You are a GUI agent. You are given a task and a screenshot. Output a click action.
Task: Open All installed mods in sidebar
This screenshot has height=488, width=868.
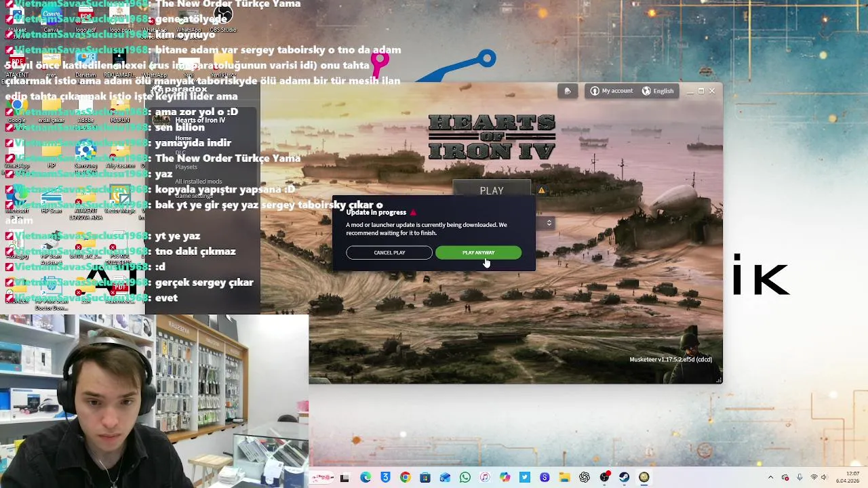pos(198,182)
